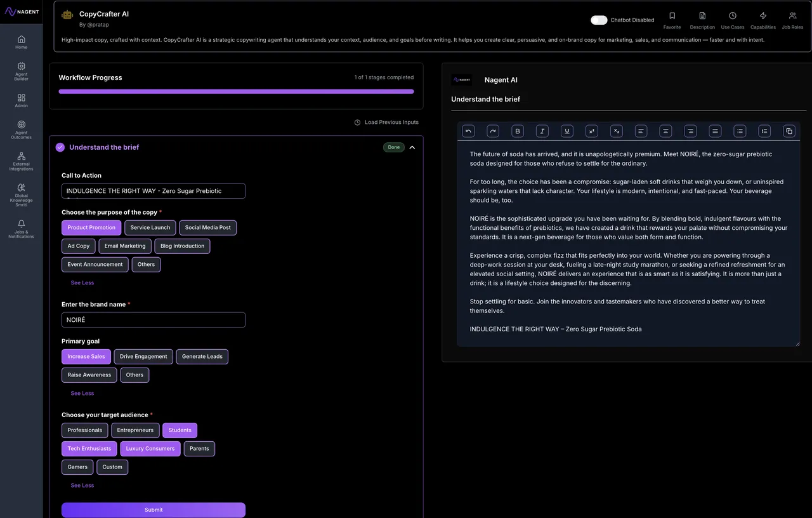Click the Done status badge
Image resolution: width=812 pixels, height=518 pixels.
[x=394, y=147]
